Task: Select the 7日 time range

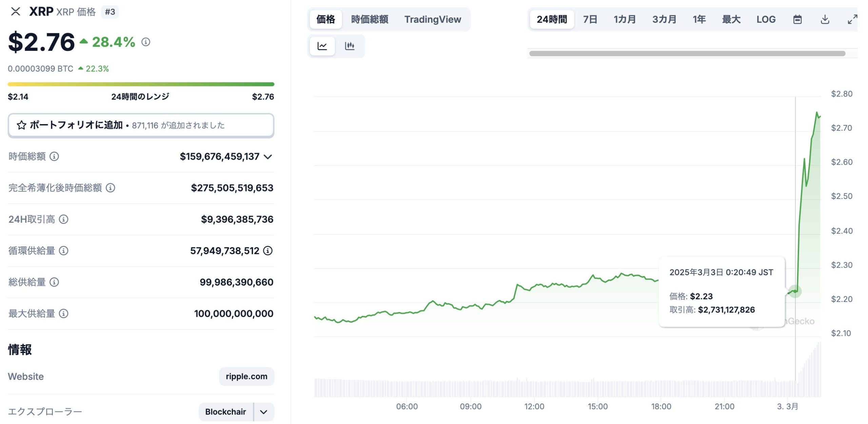Action: [x=590, y=19]
